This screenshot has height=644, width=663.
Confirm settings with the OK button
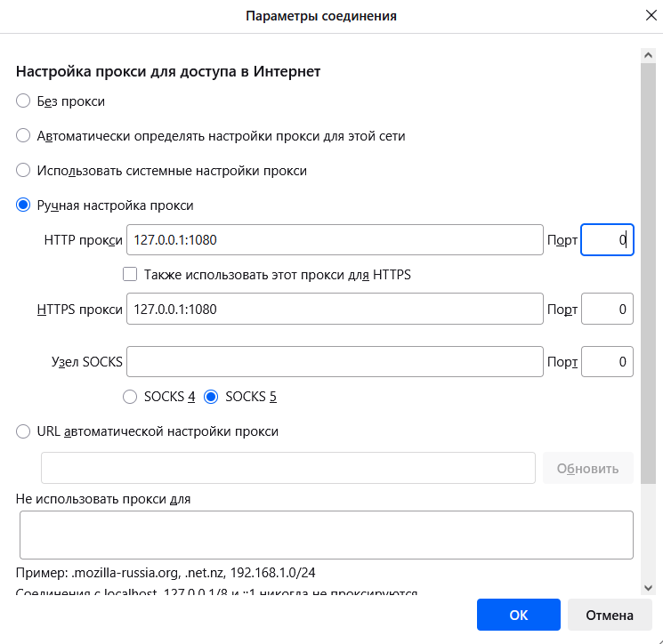pyautogui.click(x=519, y=615)
